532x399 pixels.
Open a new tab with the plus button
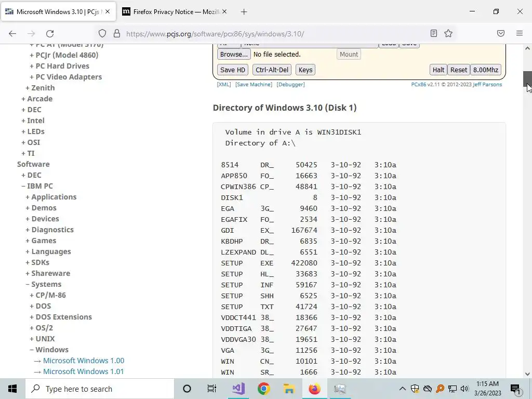click(x=244, y=12)
